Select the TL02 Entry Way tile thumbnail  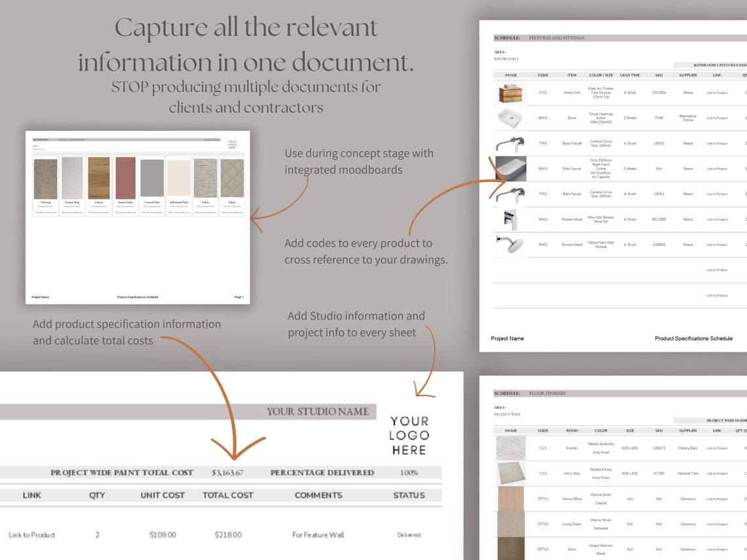[x=511, y=473]
